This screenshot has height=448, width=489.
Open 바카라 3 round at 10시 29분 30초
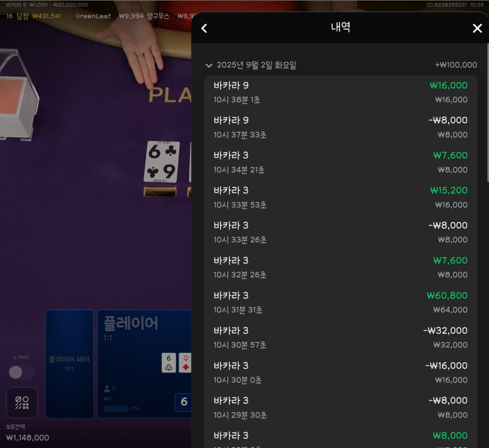341,408
